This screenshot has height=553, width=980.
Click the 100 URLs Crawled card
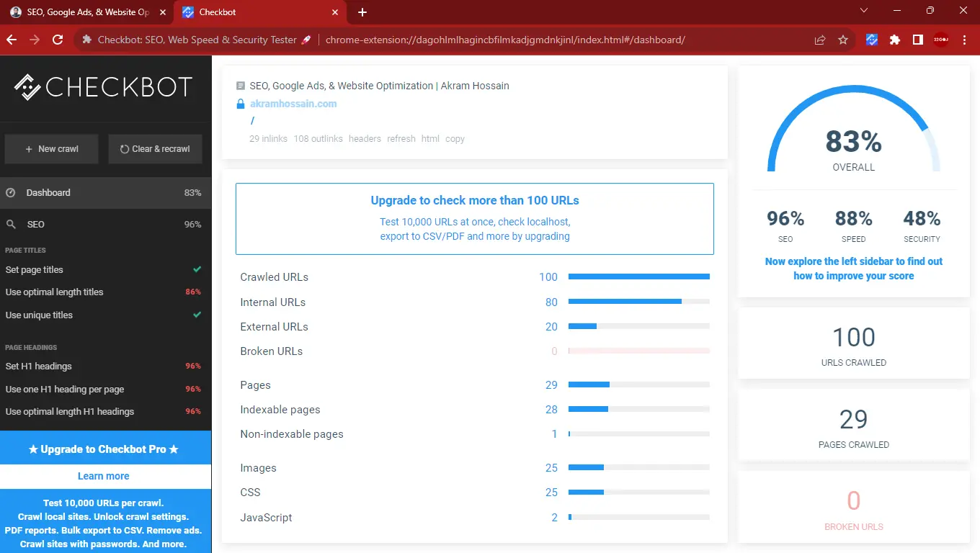coord(854,343)
